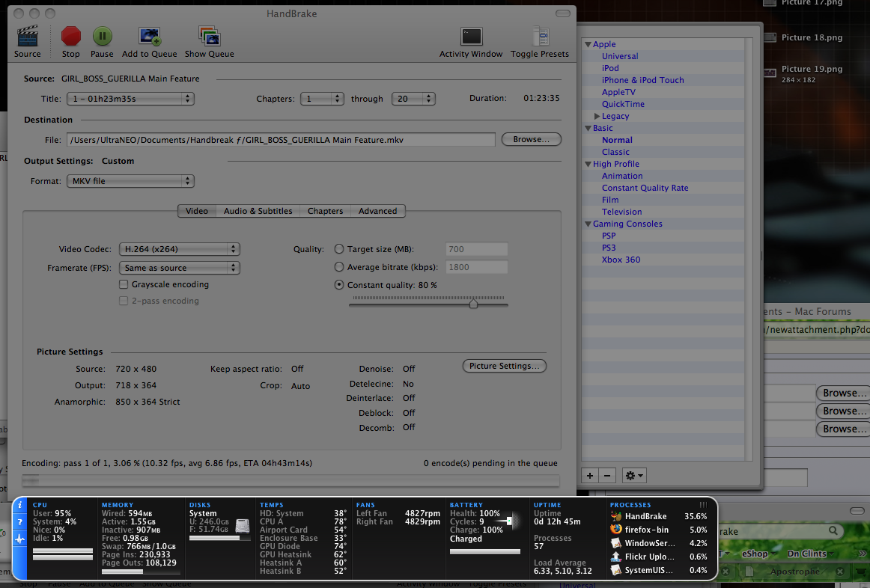
Task: Pause the encoding process
Action: (102, 37)
